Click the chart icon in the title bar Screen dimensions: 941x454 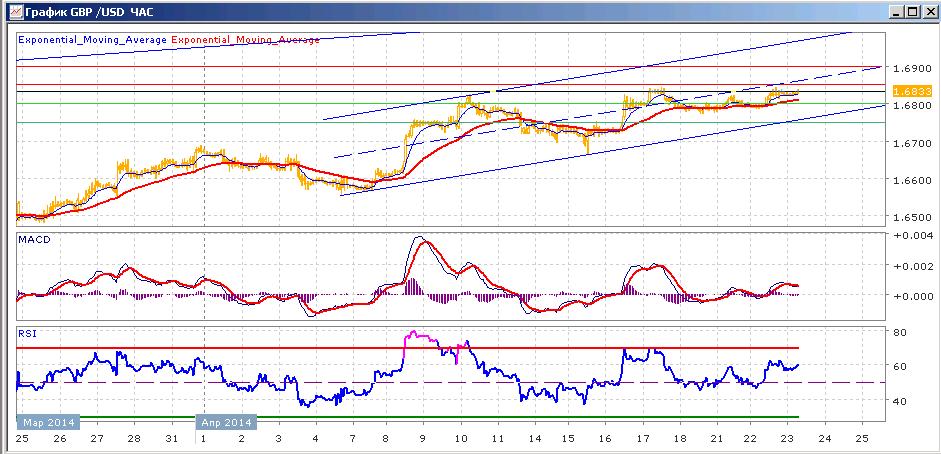(x=17, y=11)
